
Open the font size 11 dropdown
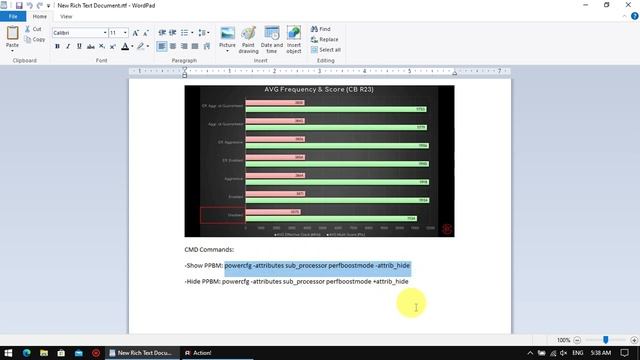pos(125,33)
